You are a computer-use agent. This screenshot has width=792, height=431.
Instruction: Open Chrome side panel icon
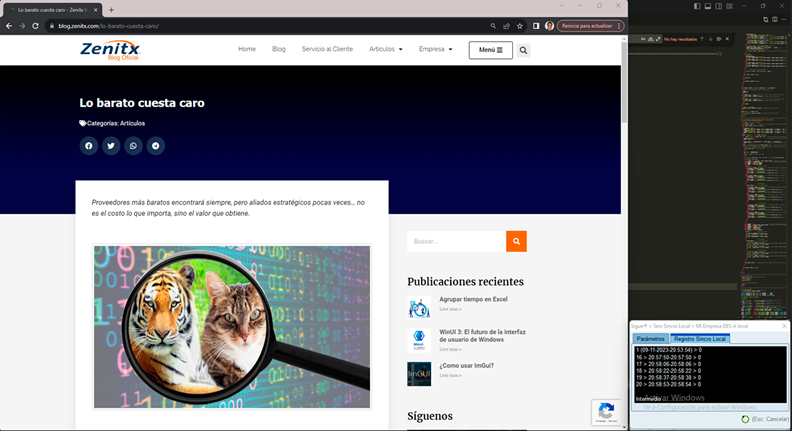(x=536, y=26)
